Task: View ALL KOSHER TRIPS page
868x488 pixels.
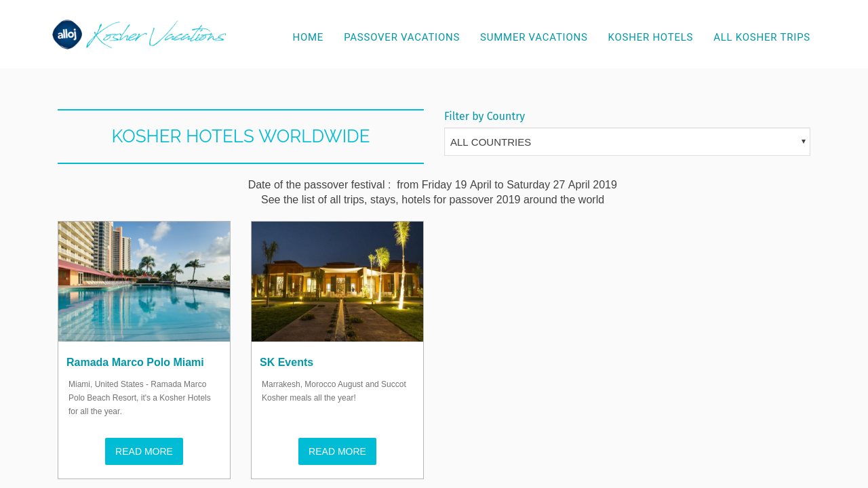Action: 762,37
